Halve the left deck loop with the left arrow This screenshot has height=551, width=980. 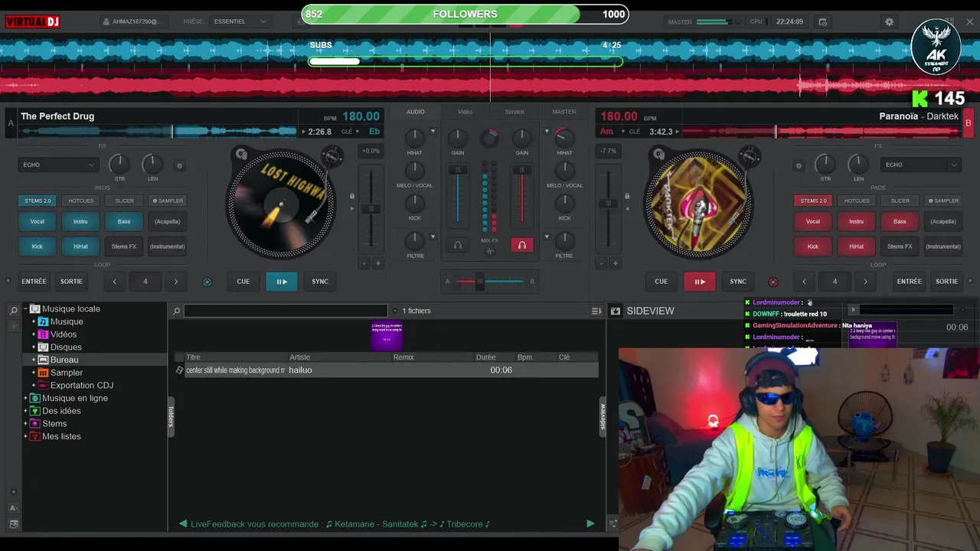click(115, 282)
